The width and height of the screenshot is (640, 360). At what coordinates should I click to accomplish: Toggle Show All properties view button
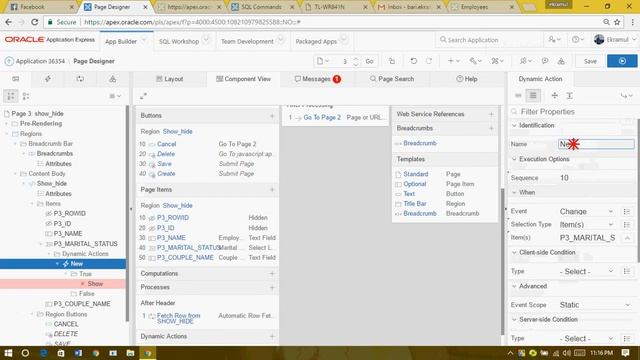(x=533, y=96)
